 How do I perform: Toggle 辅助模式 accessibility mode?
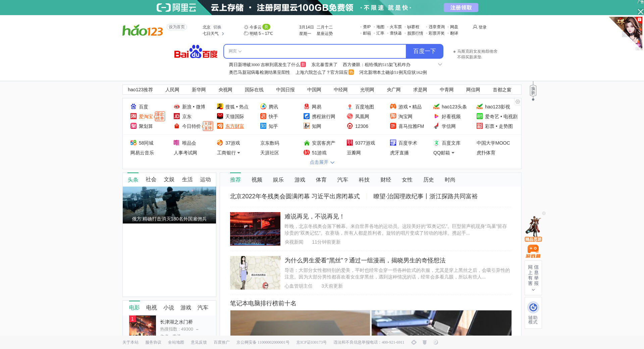pyautogui.click(x=533, y=312)
